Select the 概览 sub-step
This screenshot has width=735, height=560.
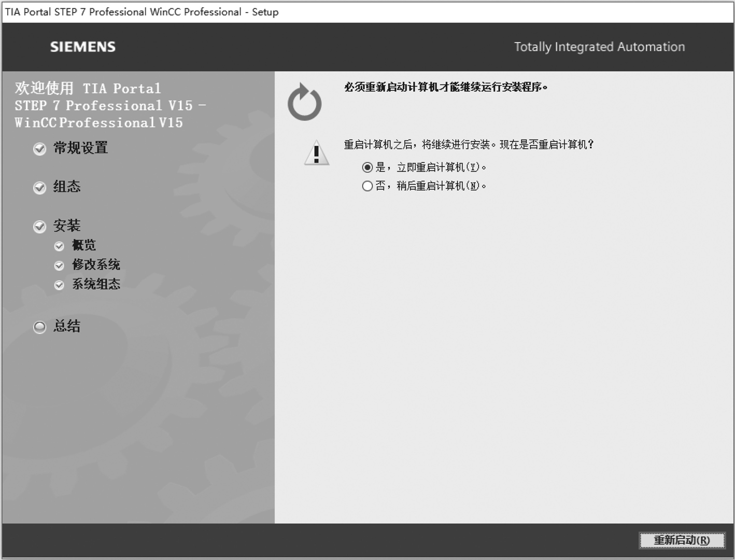tap(84, 245)
